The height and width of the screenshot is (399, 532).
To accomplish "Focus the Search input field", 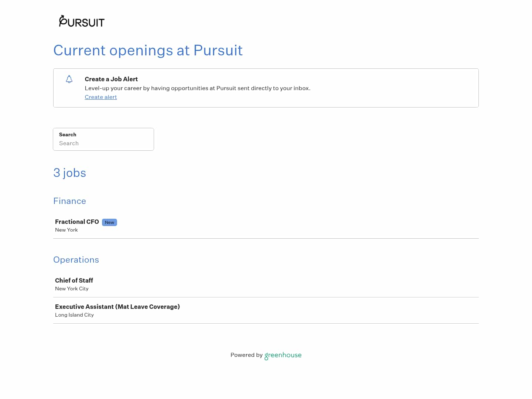I will point(103,143).
